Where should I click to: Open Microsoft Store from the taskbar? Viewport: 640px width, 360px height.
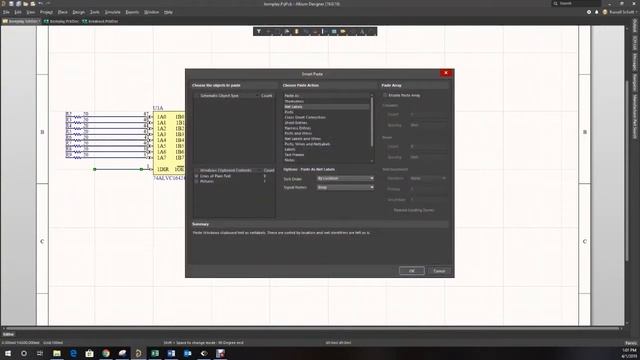pos(89,353)
